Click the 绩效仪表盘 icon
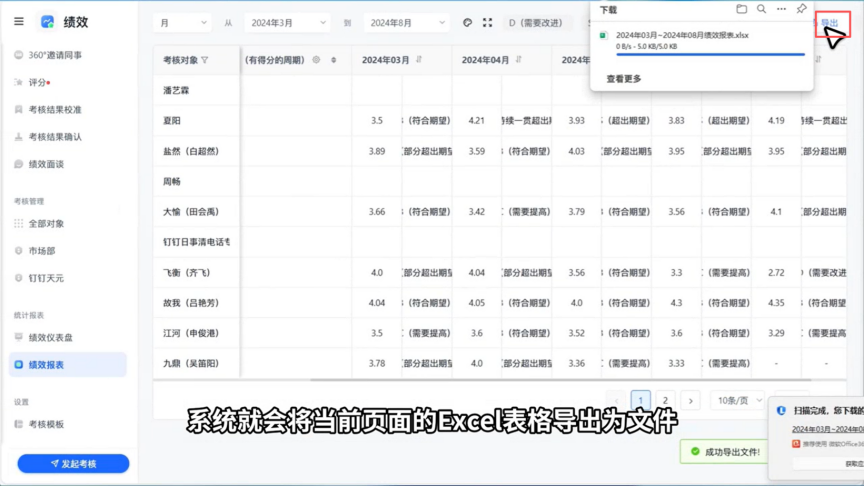864x486 pixels. tap(19, 337)
